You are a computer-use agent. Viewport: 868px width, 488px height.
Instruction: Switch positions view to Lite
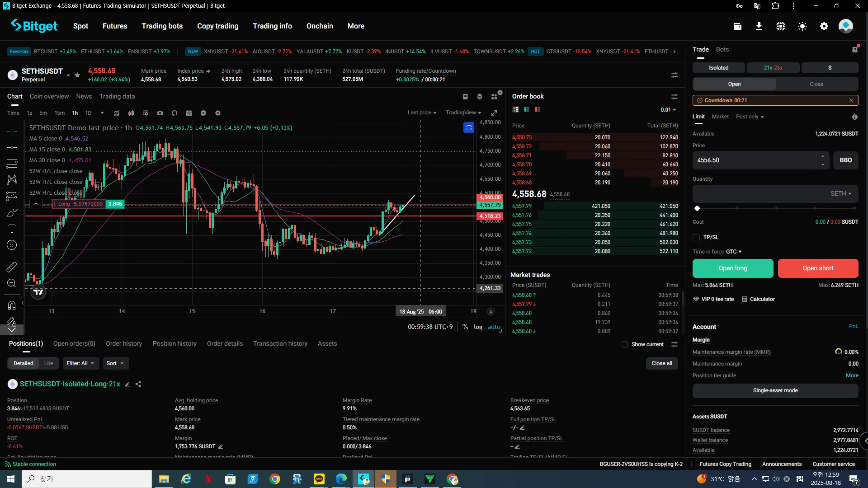48,363
